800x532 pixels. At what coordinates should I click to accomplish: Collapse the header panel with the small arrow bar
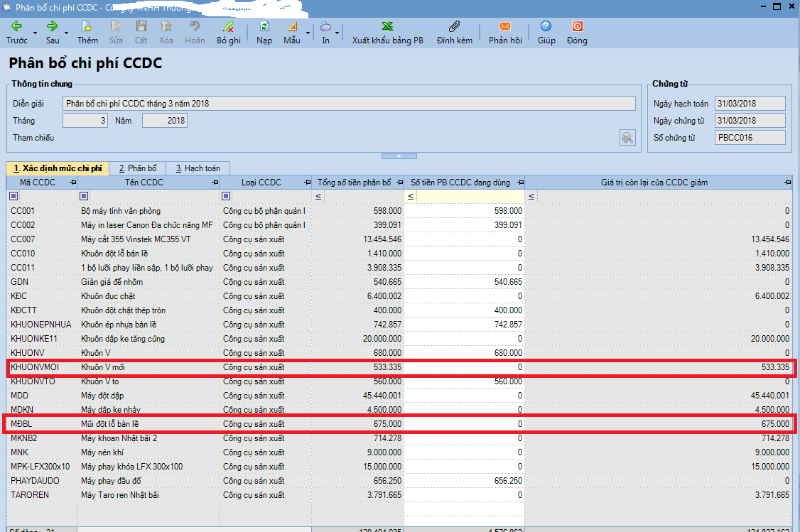[399, 156]
